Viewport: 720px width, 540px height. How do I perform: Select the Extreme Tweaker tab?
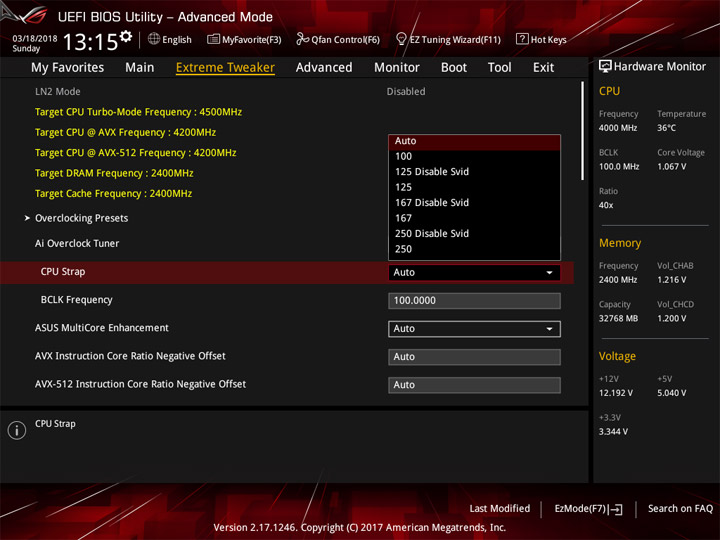tap(225, 68)
